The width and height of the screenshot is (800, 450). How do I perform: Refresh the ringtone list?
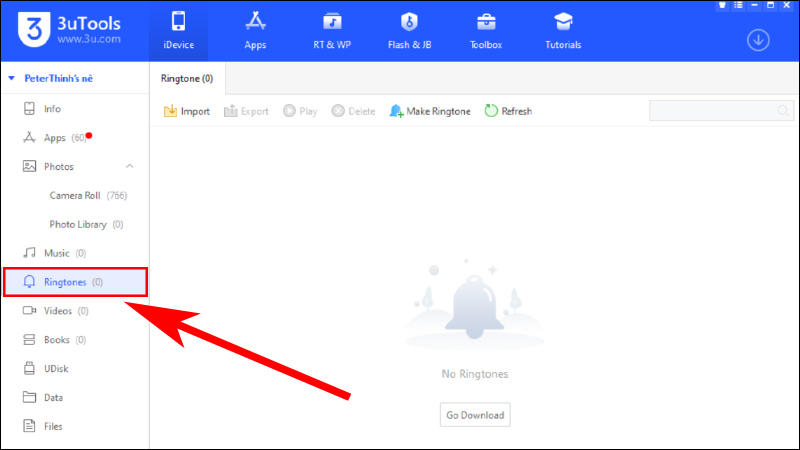pos(508,111)
